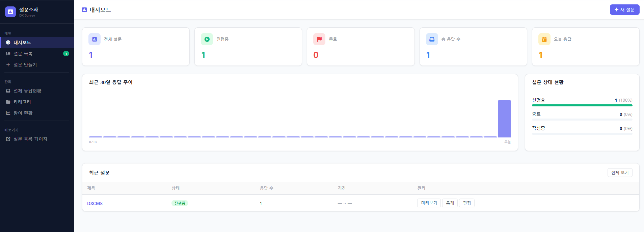The image size is (644, 232).
Task: Go to 전체 응답현황 page
Action: click(37, 91)
